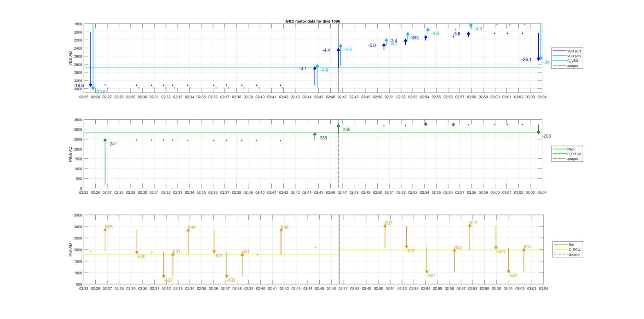This screenshot has width=644, height=319.
Task: Click the "Roll AD" y-axis label
Action: [x=70, y=249]
